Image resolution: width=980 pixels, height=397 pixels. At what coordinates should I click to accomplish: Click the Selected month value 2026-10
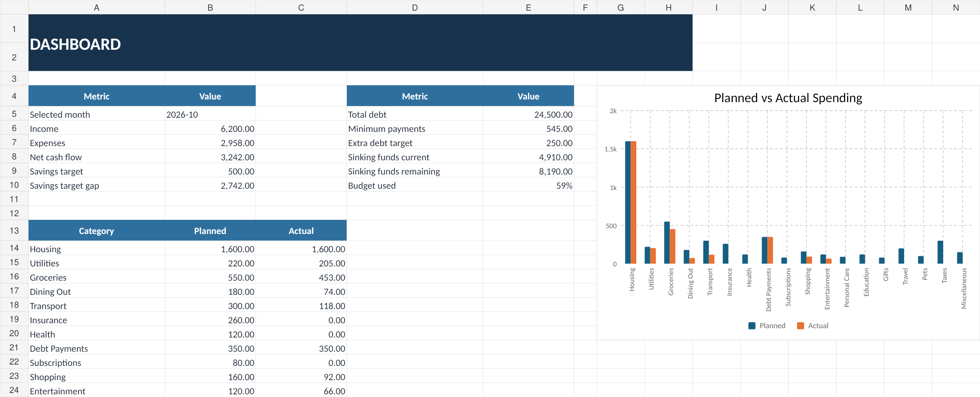(210, 115)
